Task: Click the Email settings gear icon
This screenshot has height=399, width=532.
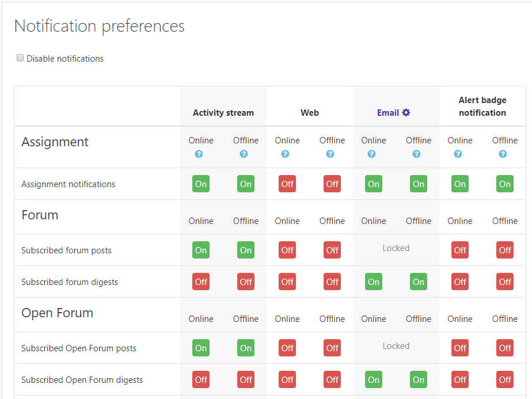Action: (406, 113)
